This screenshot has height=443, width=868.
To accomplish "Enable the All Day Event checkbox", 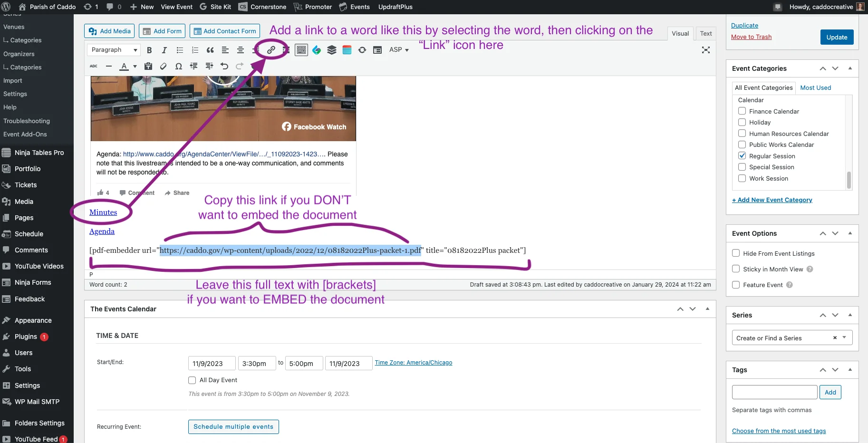I will tap(192, 380).
